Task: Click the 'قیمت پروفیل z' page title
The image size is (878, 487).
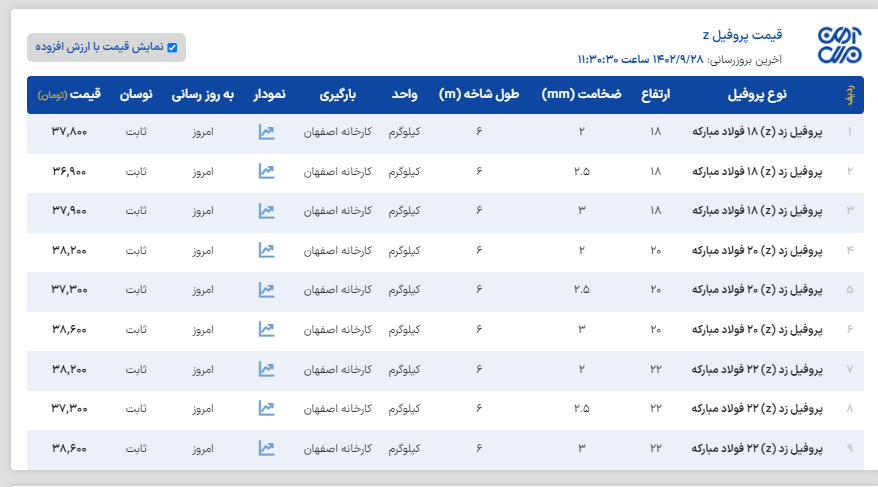Action: click(x=750, y=35)
